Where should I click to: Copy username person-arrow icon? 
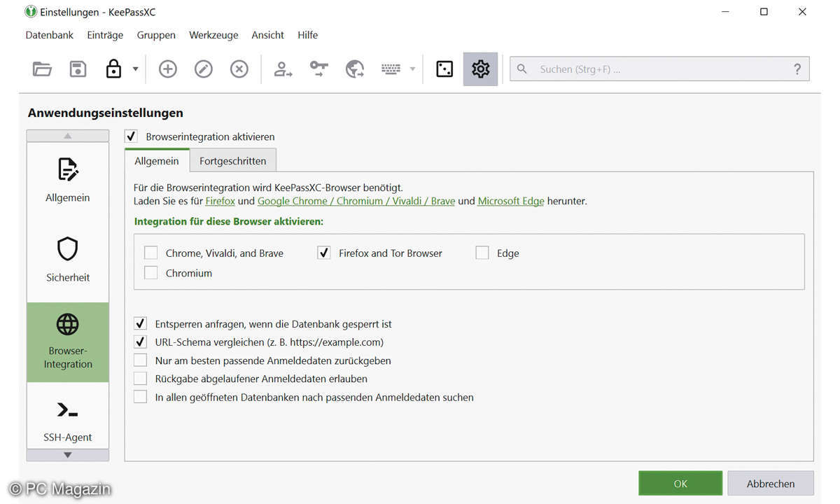pos(283,69)
